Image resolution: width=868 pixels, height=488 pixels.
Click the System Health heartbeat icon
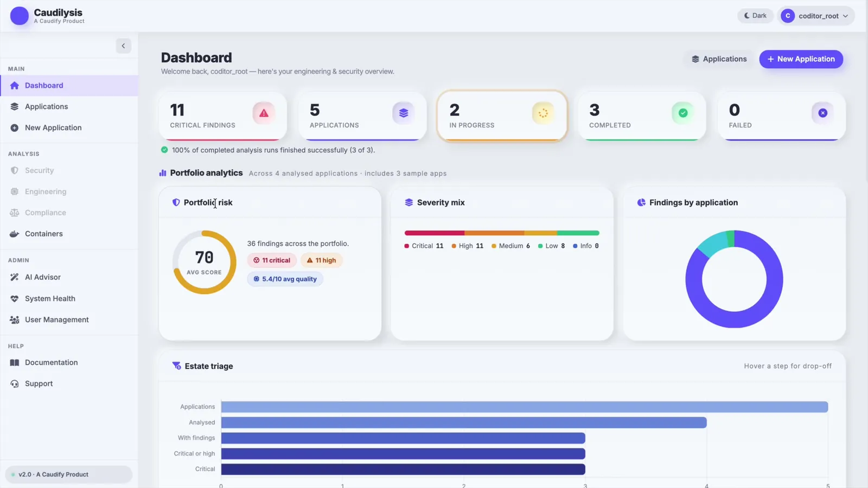(15, 299)
